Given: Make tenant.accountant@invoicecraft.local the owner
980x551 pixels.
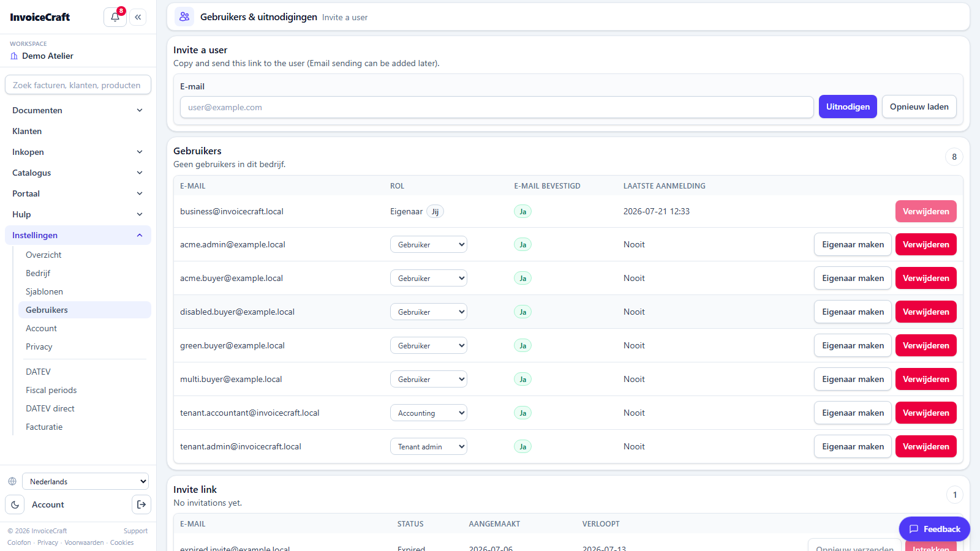Looking at the screenshot, I should [853, 413].
